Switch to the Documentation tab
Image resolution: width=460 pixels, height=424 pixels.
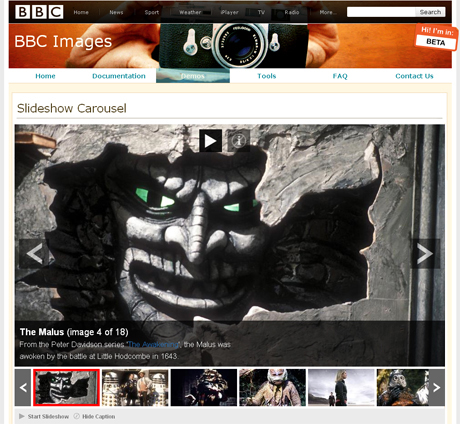pyautogui.click(x=119, y=76)
